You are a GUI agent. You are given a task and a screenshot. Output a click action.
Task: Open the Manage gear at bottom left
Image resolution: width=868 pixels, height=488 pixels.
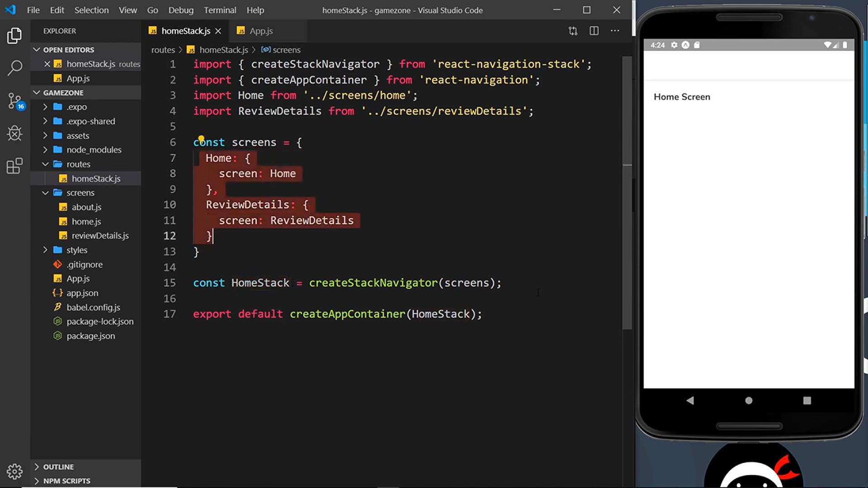(14, 471)
